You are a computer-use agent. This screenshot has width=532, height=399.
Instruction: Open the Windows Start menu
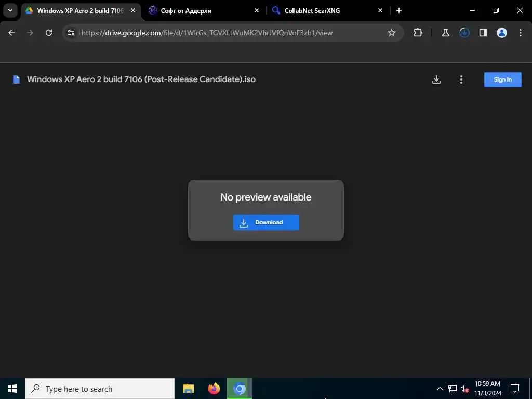point(12,389)
